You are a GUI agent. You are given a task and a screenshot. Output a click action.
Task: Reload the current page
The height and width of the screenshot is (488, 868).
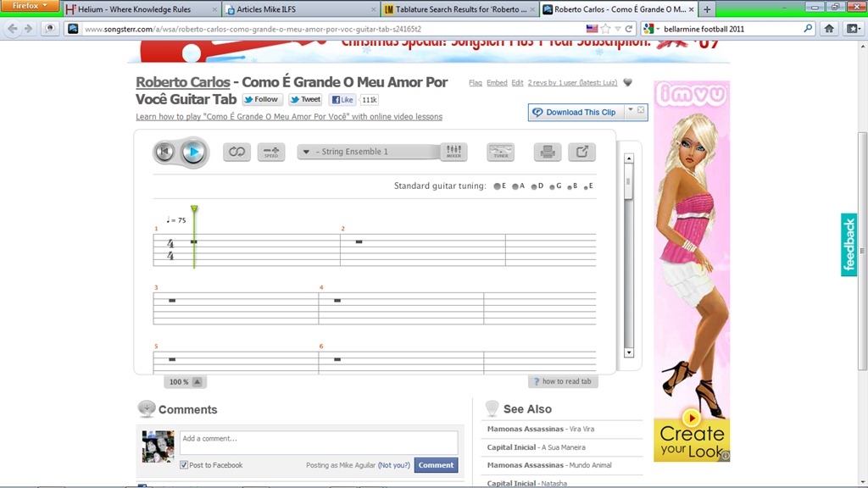(629, 29)
